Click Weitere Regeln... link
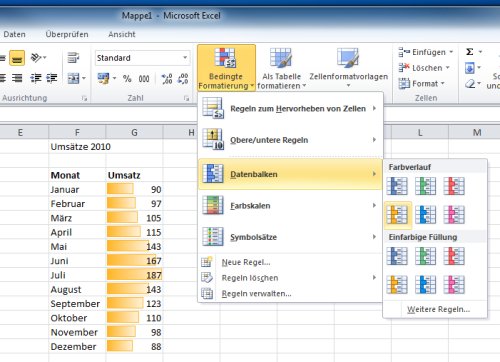Image resolution: width=500 pixels, height=362 pixels. coord(438,309)
